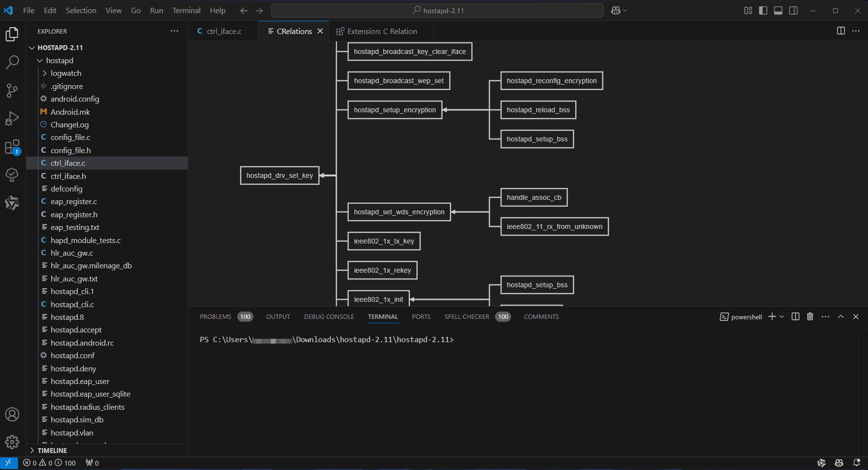The image size is (868, 470).
Task: Close the terminal panel
Action: click(856, 317)
